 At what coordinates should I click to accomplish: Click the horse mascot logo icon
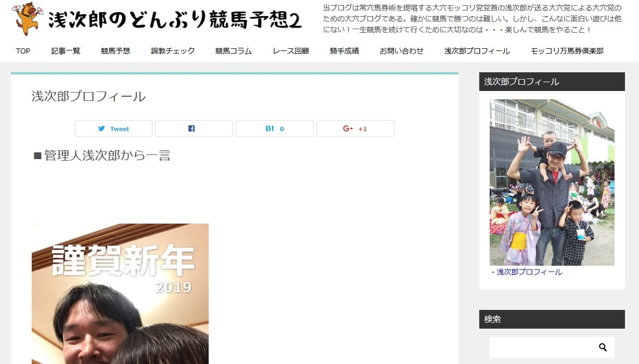point(28,18)
